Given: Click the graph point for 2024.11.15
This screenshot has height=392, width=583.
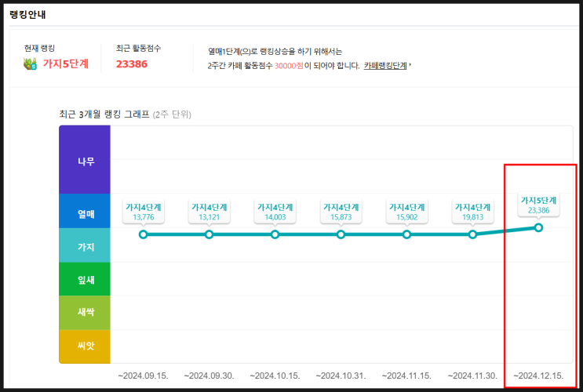Looking at the screenshot, I should coord(406,234).
